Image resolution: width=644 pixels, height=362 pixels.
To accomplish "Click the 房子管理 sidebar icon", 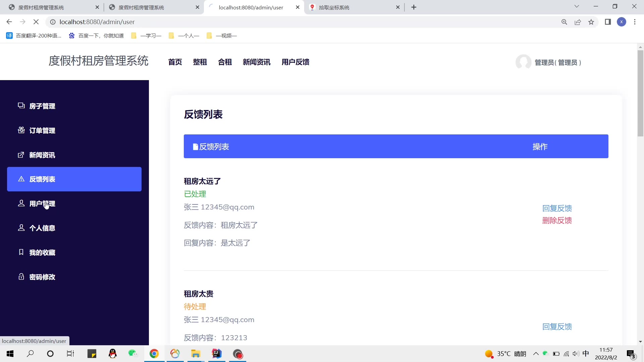I will [21, 106].
